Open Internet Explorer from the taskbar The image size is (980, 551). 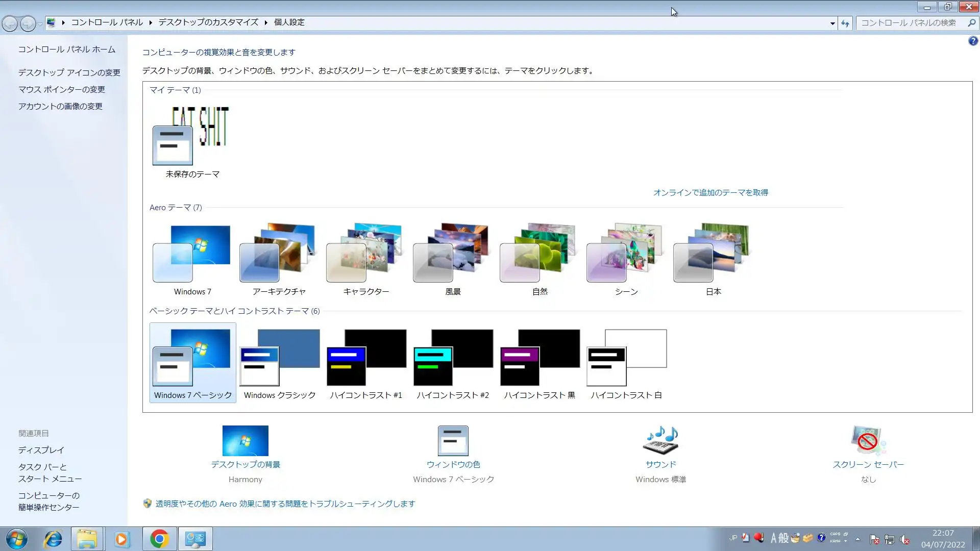(53, 539)
